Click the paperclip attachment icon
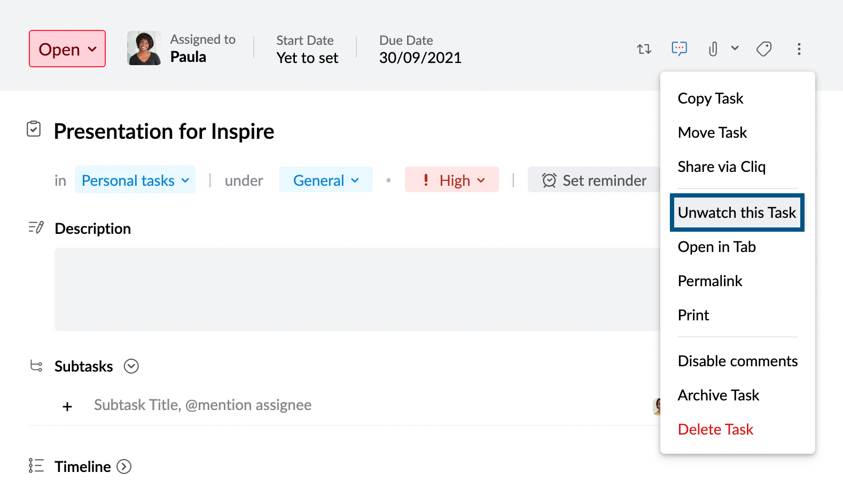The width and height of the screenshot is (843, 504). (x=713, y=49)
